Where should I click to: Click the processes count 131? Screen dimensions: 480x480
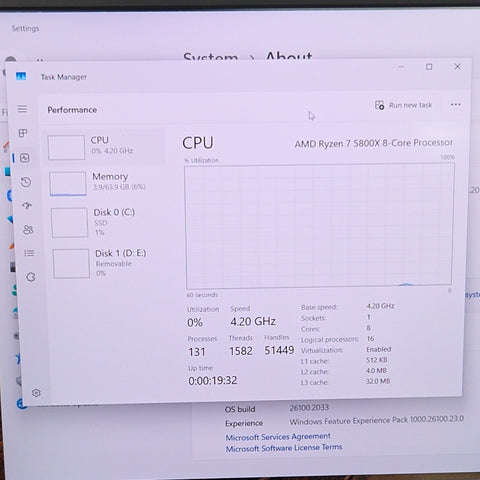pyautogui.click(x=197, y=352)
